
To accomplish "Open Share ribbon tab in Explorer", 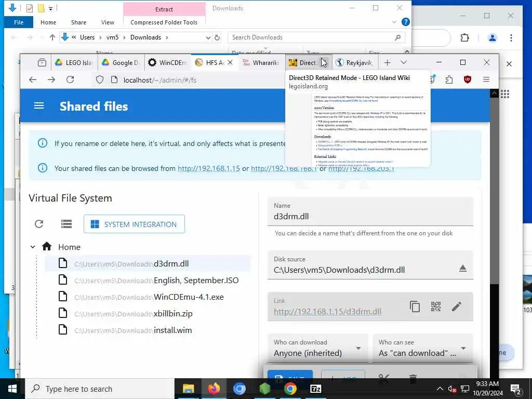I will tap(78, 22).
